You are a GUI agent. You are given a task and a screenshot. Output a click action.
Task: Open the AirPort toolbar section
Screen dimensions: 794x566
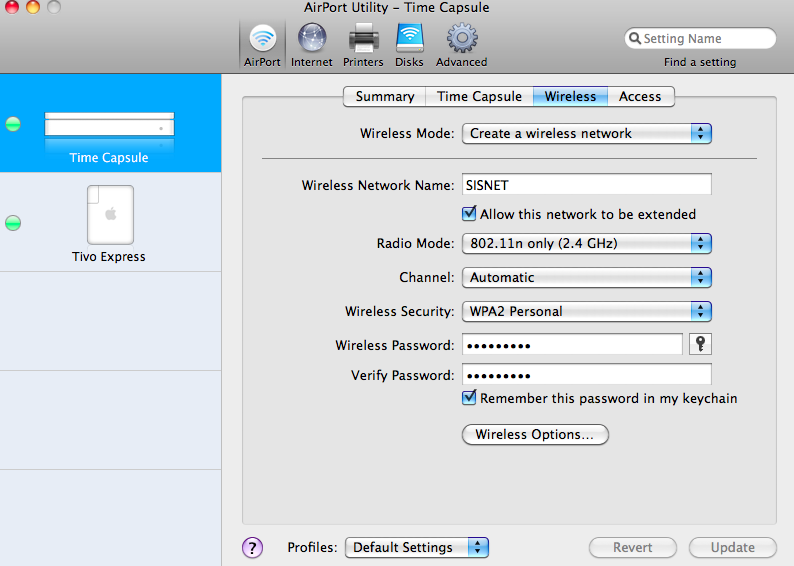click(x=262, y=45)
